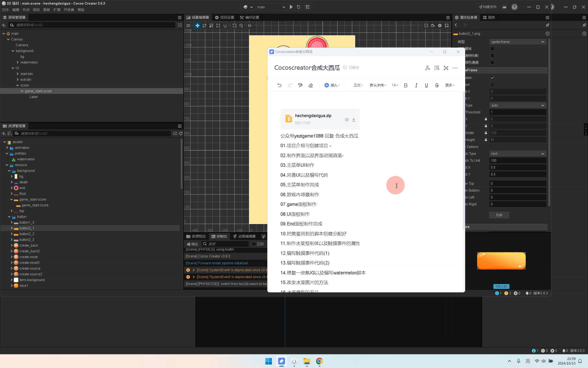This screenshot has height=368, width=588.
Task: Open the 插入 insert dropdown
Action: [x=332, y=85]
